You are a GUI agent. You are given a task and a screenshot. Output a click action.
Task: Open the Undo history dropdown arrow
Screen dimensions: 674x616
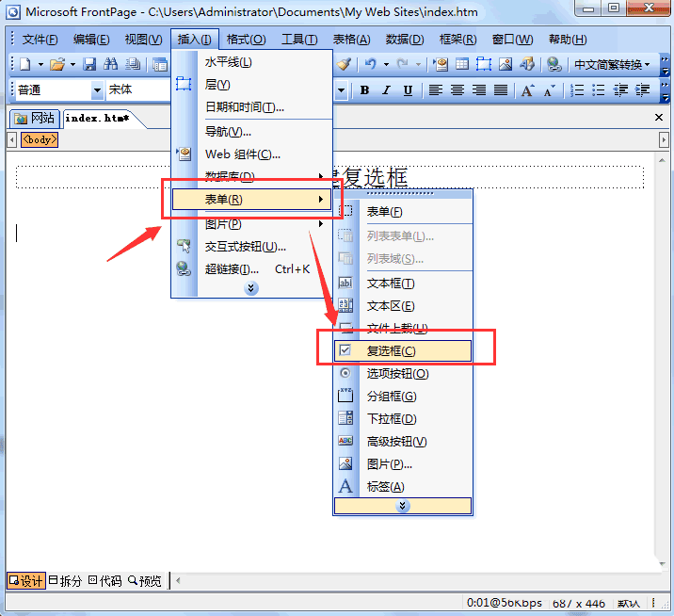386,65
